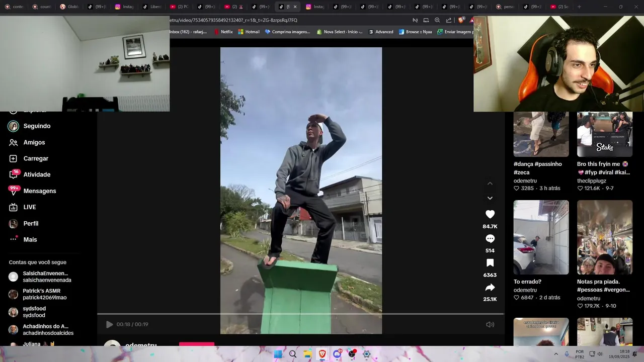
Task: Expand the Mais menu in the sidebar
Action: 30,239
